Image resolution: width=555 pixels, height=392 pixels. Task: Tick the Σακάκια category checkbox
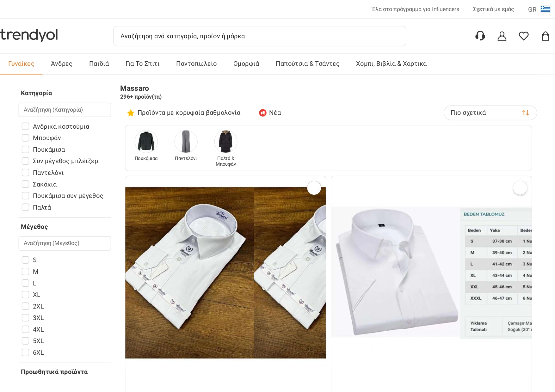(x=26, y=184)
